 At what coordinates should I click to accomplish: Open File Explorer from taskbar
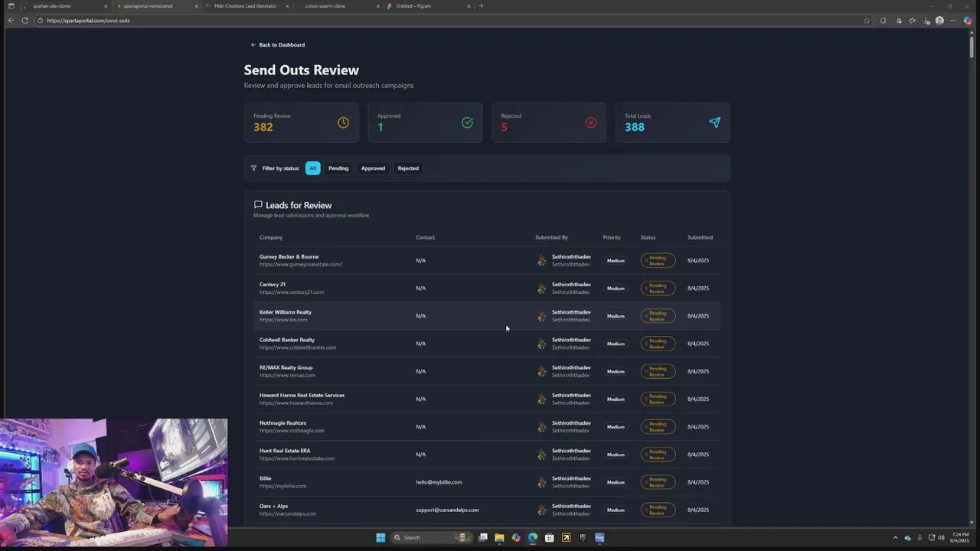499,537
